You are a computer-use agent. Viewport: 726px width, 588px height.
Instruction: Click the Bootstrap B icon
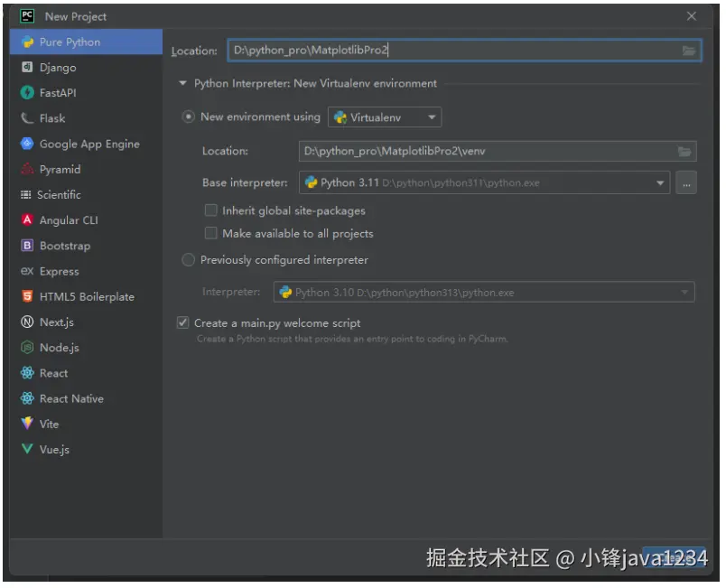point(27,246)
